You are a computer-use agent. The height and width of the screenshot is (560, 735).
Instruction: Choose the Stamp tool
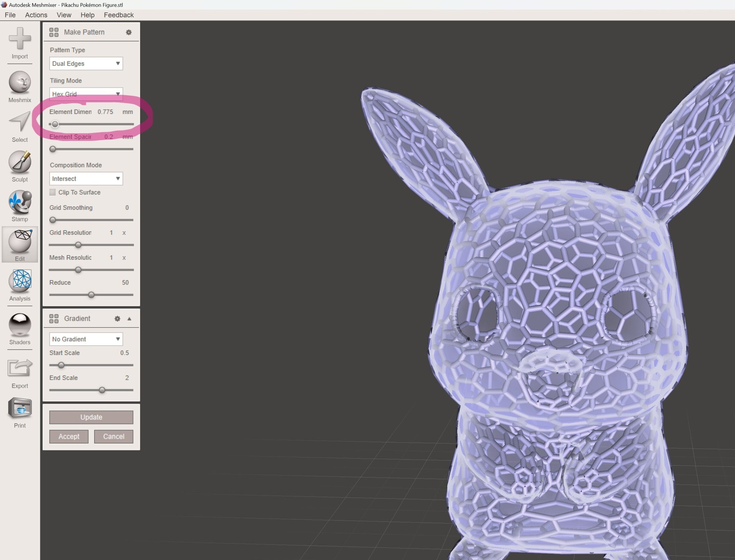pyautogui.click(x=20, y=202)
